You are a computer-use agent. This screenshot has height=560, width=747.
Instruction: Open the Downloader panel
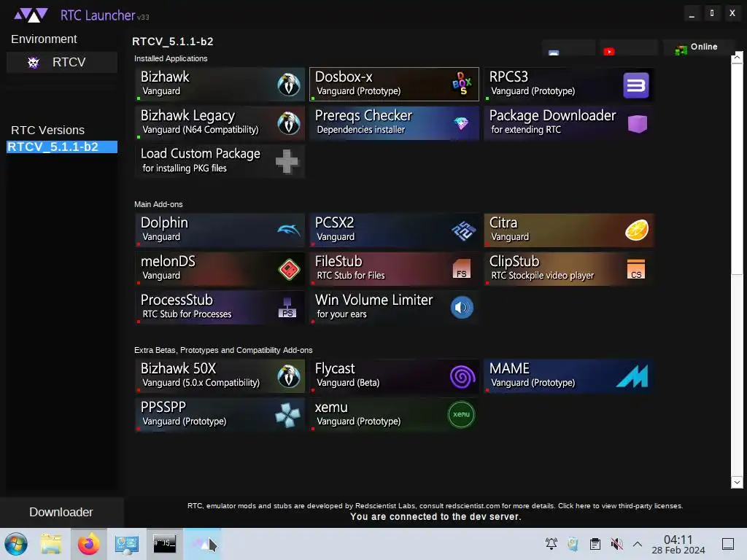coord(61,512)
